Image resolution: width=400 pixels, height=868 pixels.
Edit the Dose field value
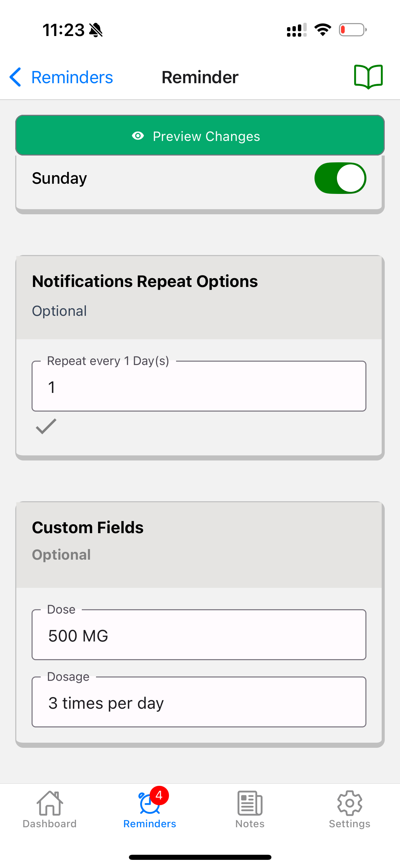[199, 635]
